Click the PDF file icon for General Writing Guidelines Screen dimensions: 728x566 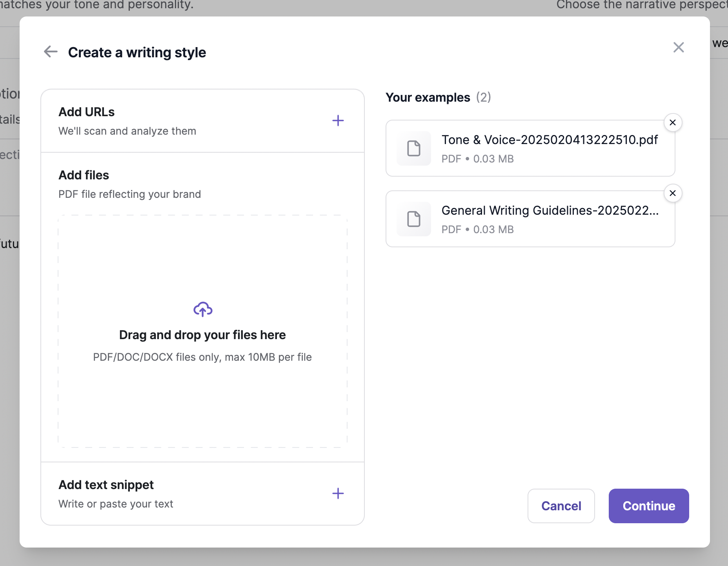coord(414,219)
